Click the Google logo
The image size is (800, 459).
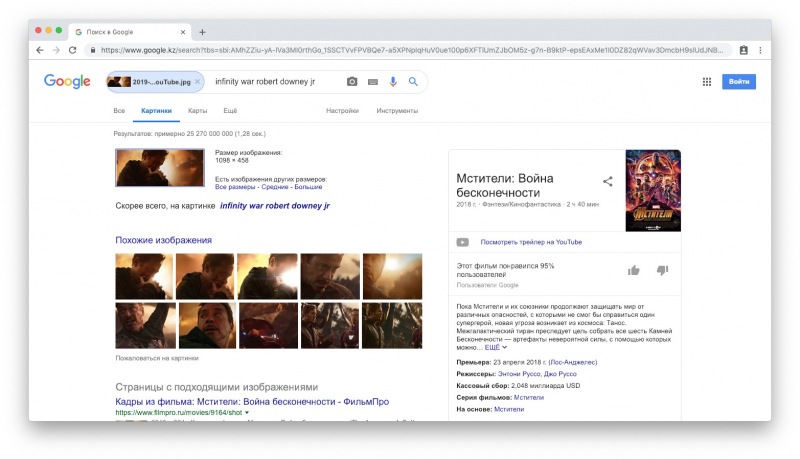(x=67, y=81)
